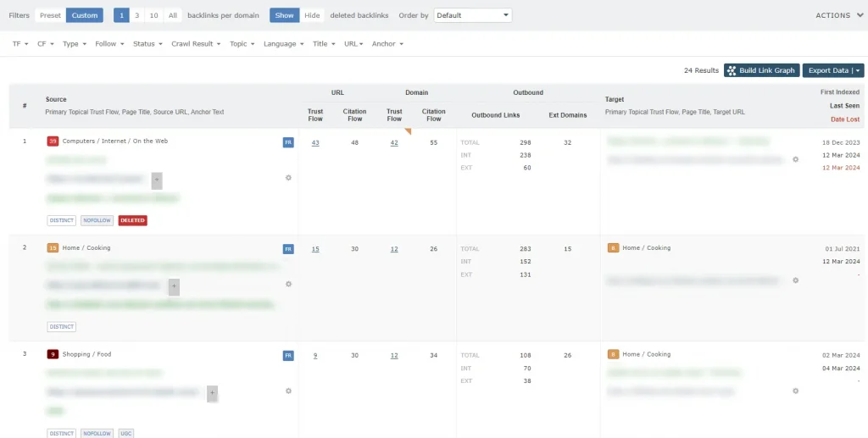Open the gear icon in the row 2 source column
The width and height of the screenshot is (868, 438).
288,284
